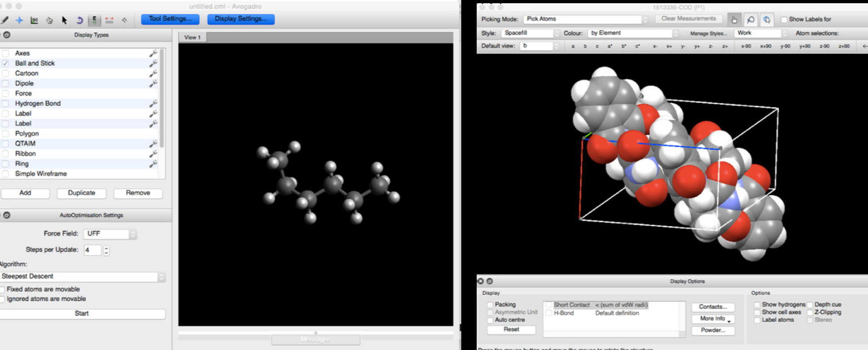Open the Force Field UFF dropdown

tap(110, 234)
